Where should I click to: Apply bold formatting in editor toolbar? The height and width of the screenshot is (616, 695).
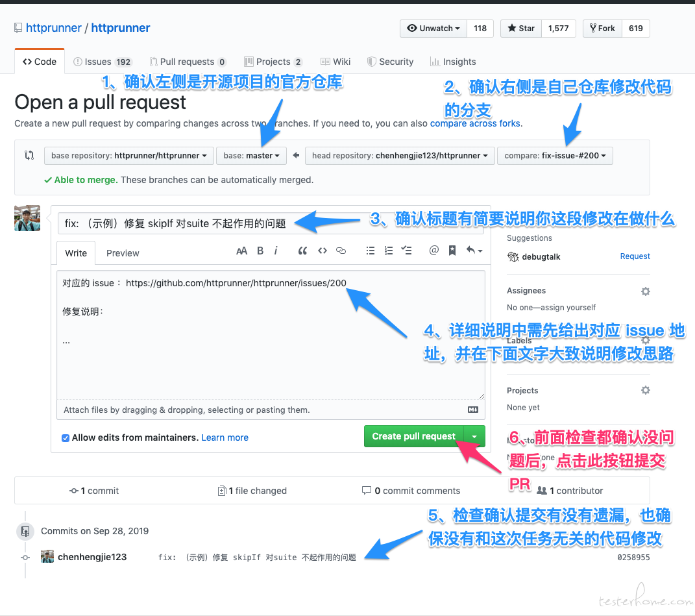pyautogui.click(x=260, y=251)
